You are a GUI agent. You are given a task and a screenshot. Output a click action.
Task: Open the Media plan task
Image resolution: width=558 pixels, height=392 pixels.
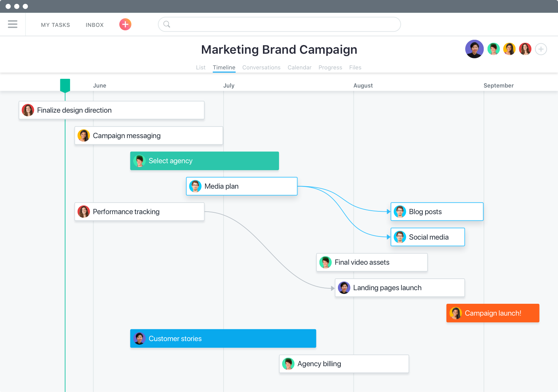tap(241, 186)
